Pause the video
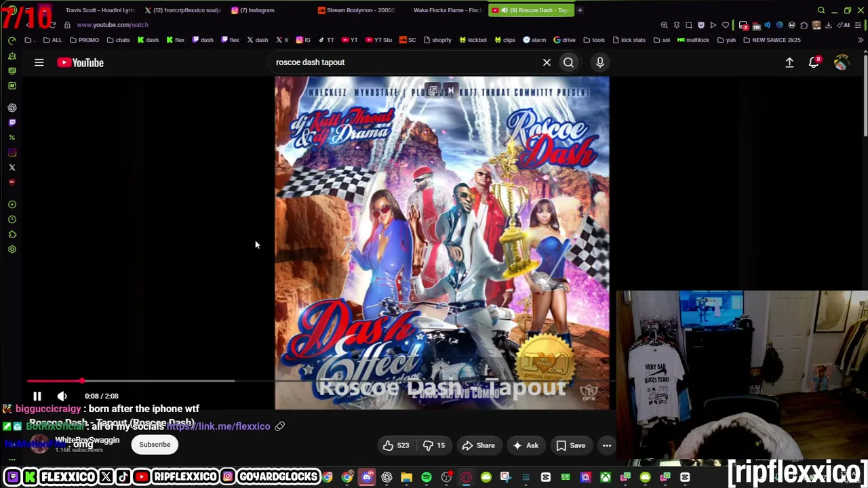Image resolution: width=868 pixels, height=488 pixels. [37, 396]
